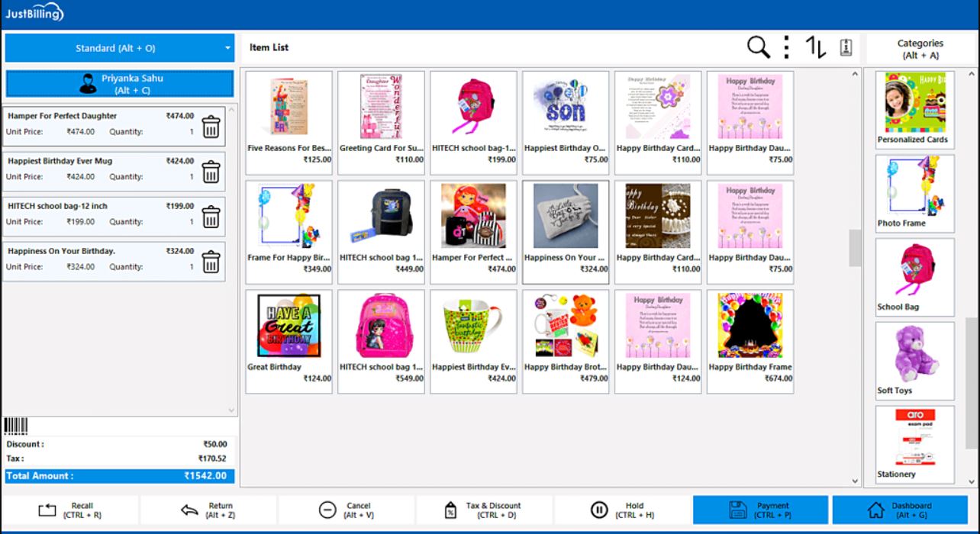Screen dimensions: 980x534
Task: Click the item info icon beside sort
Action: pyautogui.click(x=845, y=47)
